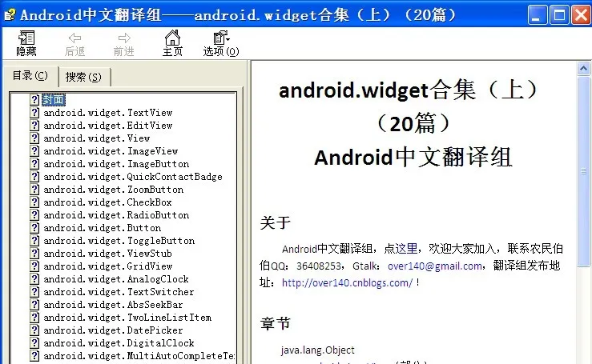Click the help page icon beside 封面
Screen dimensions: 592x364
[x=34, y=99]
